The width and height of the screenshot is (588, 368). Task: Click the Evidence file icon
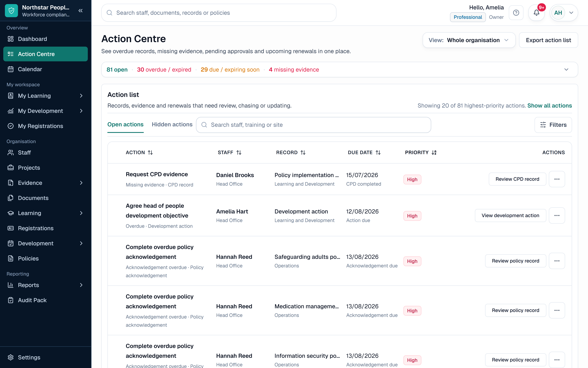tap(11, 183)
